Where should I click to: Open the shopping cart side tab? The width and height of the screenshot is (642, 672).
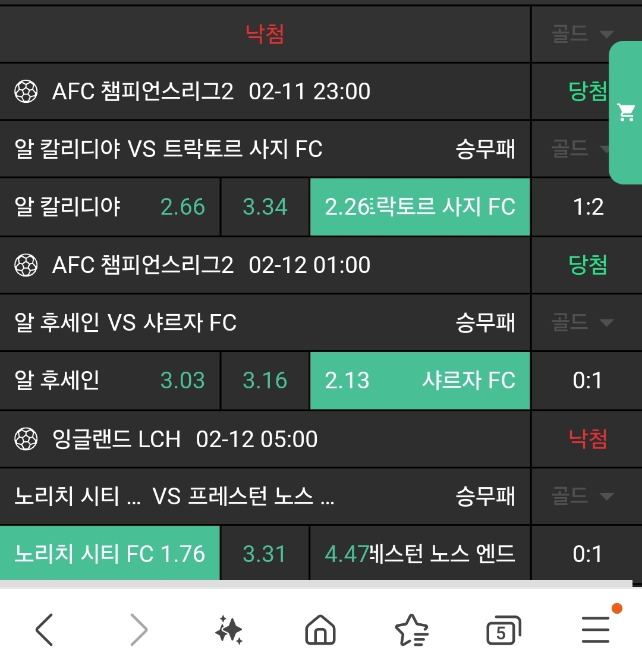626,112
